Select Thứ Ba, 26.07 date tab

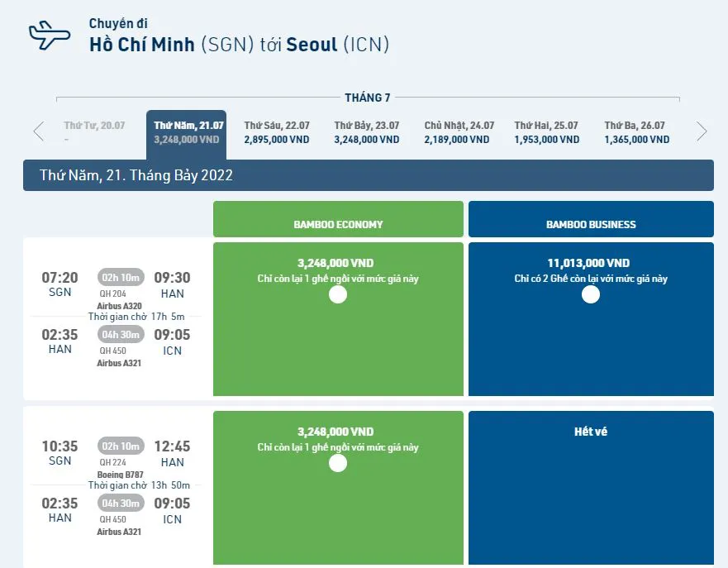(x=636, y=132)
